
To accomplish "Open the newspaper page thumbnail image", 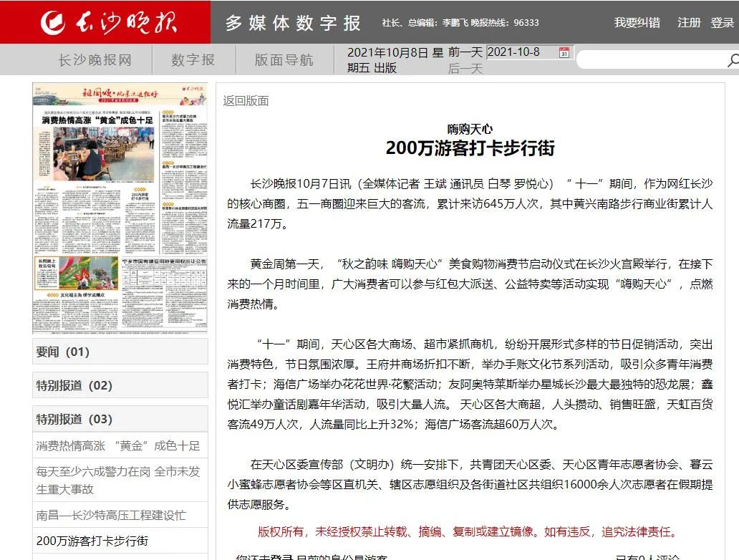I will (x=120, y=208).
